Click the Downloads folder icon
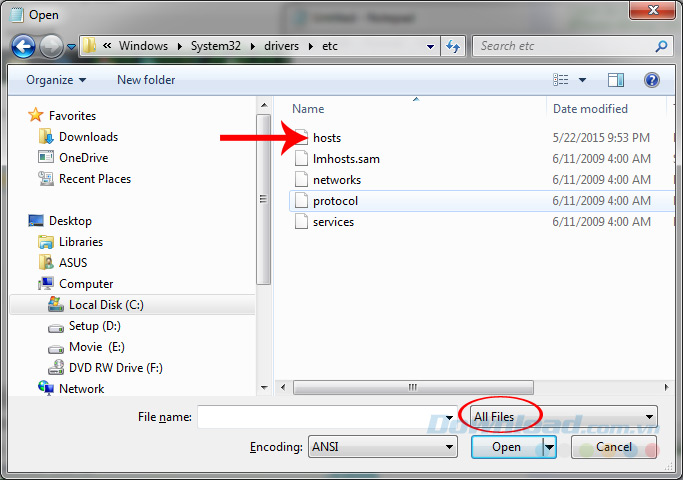Image resolution: width=683 pixels, height=480 pixels. tap(46, 136)
